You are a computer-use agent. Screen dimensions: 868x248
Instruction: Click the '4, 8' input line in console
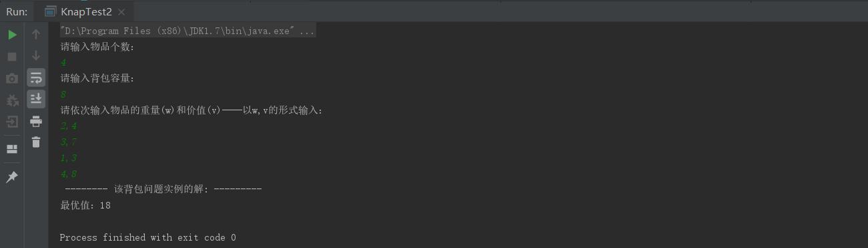tap(69, 174)
